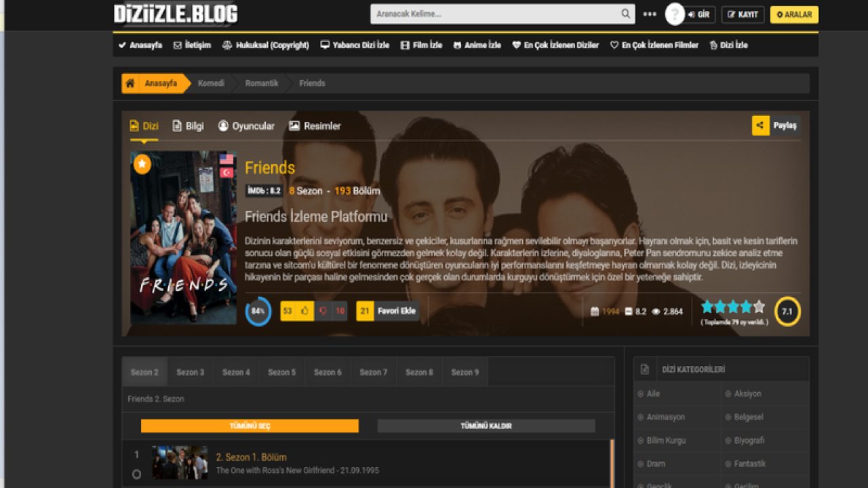Viewport: 868px width, 488px height.
Task: Click the Aranacak Kelime search field
Action: coord(495,14)
